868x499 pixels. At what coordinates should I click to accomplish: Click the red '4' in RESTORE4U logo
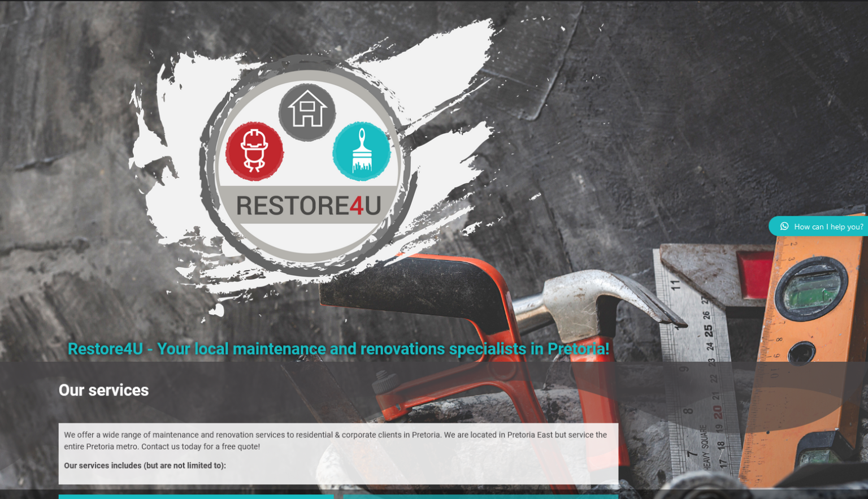point(356,206)
